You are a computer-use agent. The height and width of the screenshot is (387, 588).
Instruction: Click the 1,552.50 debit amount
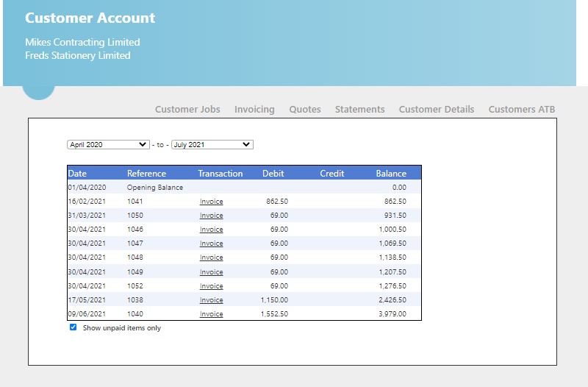pyautogui.click(x=274, y=313)
